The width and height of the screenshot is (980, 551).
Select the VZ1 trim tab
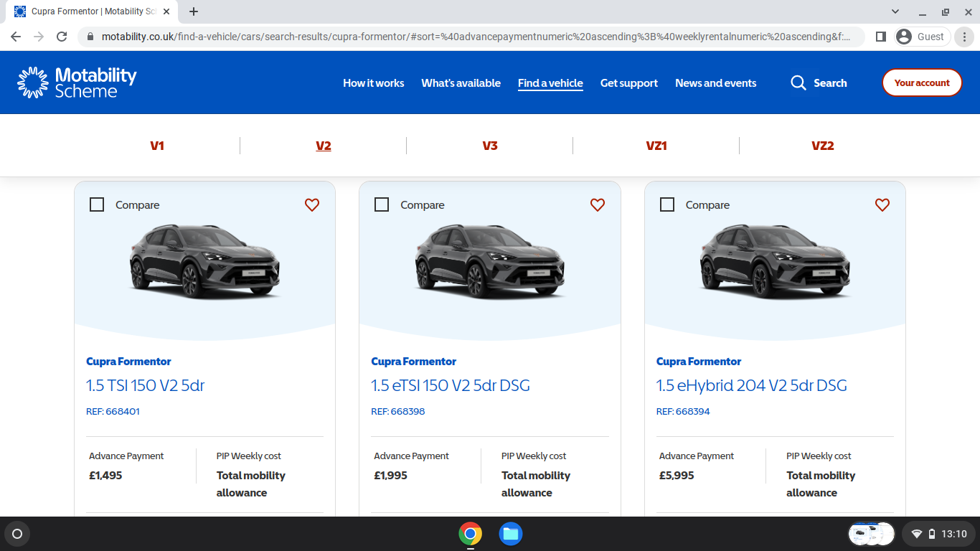[x=656, y=146]
